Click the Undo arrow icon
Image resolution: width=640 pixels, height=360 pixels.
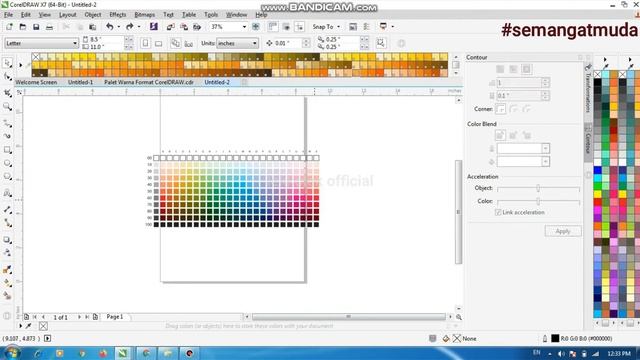pyautogui.click(x=109, y=27)
